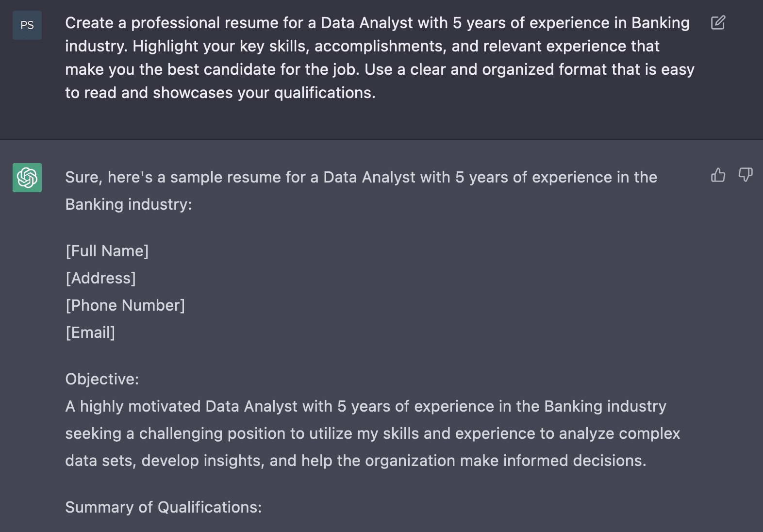Screen dimensions: 763x532
Task: Give the response a thumbs up
Action: coord(718,175)
